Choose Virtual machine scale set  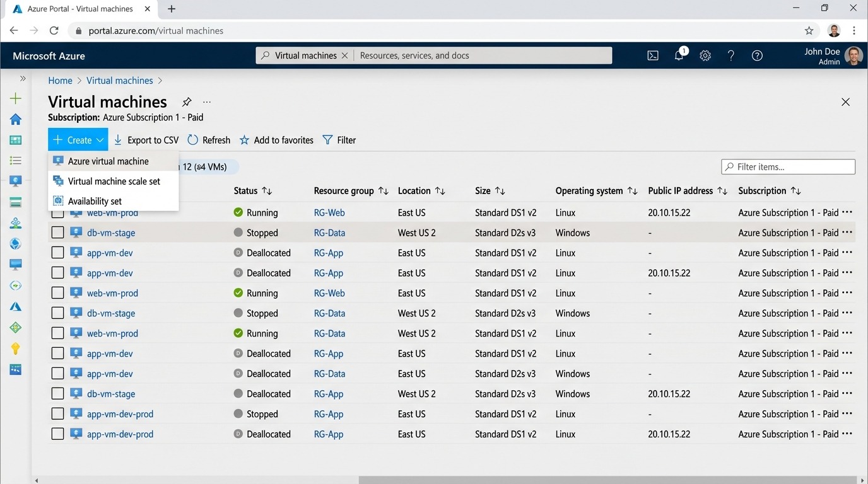114,181
